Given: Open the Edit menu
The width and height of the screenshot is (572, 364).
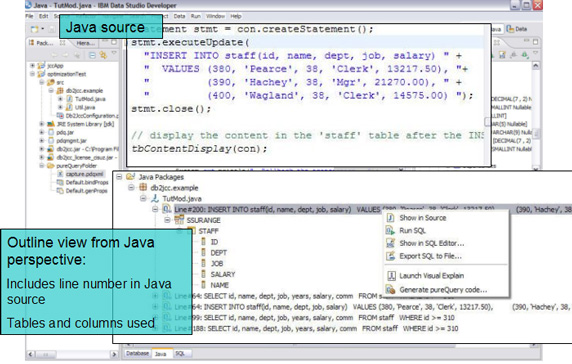Looking at the screenshot, I should (x=43, y=16).
